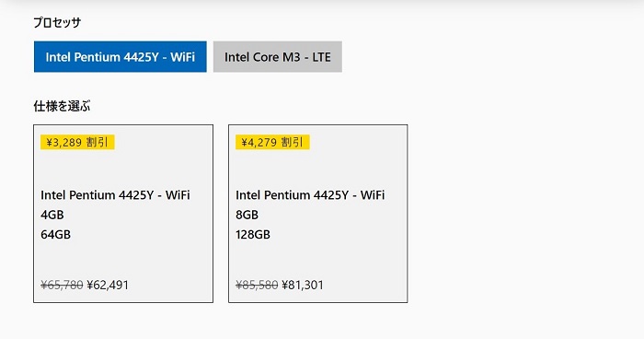Click the プロセッサ section heading
644x339 pixels.
pyautogui.click(x=57, y=23)
